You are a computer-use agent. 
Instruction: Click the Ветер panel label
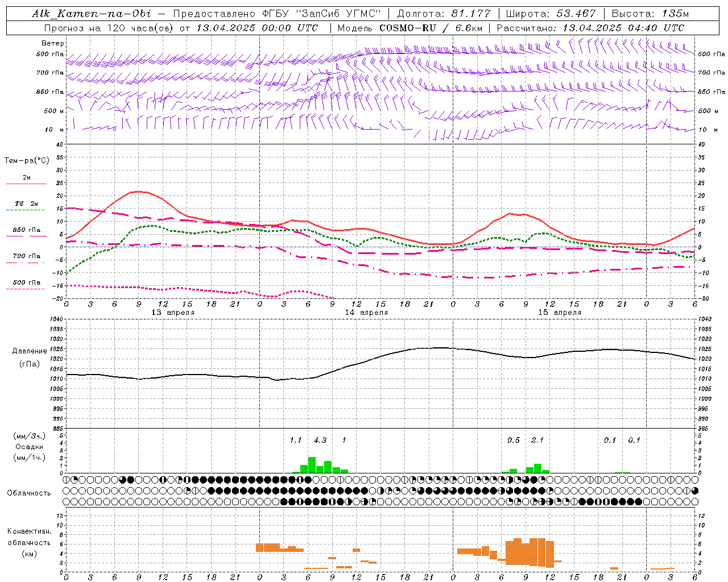pyautogui.click(x=53, y=43)
